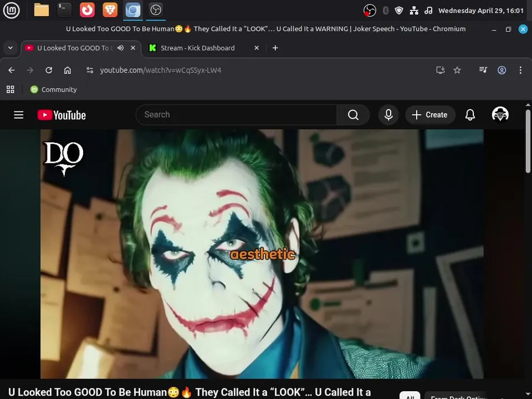Open the apps grid in bookmarks bar
Viewport: 532px width, 399px height.
[x=11, y=90]
